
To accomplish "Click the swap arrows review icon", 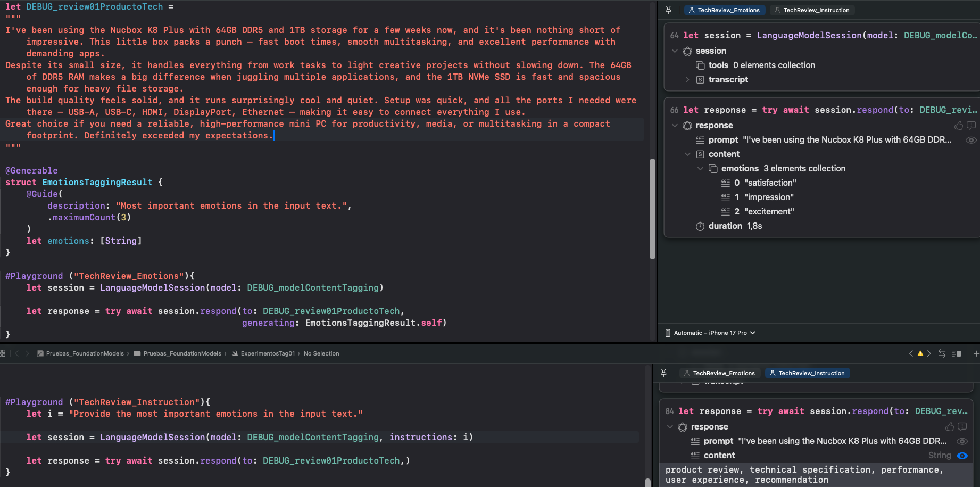I will 942,353.
